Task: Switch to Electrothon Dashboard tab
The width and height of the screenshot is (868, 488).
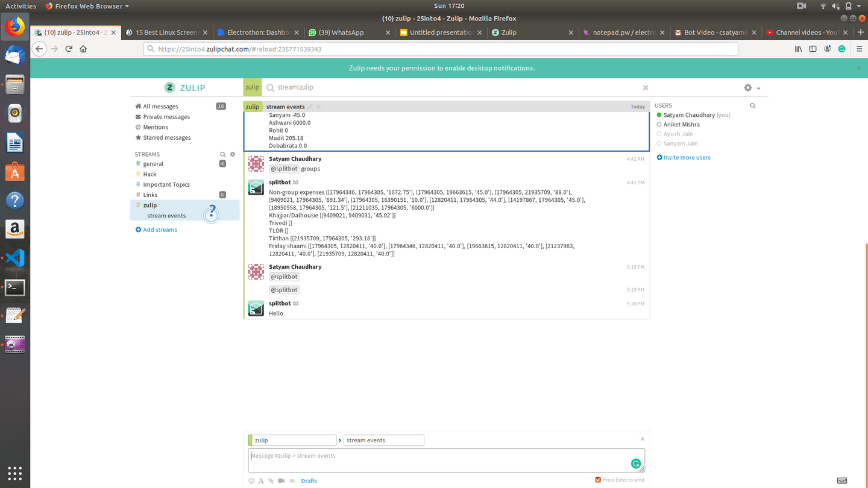Action: 259,33
